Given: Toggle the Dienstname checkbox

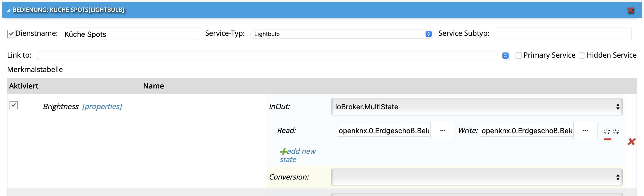Looking at the screenshot, I should pyautogui.click(x=11, y=34).
